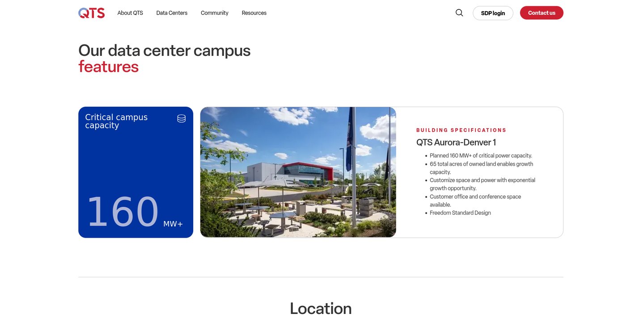Click the Freedom Standard Design bullet
This screenshot has height=318, width=644.
(x=460, y=213)
